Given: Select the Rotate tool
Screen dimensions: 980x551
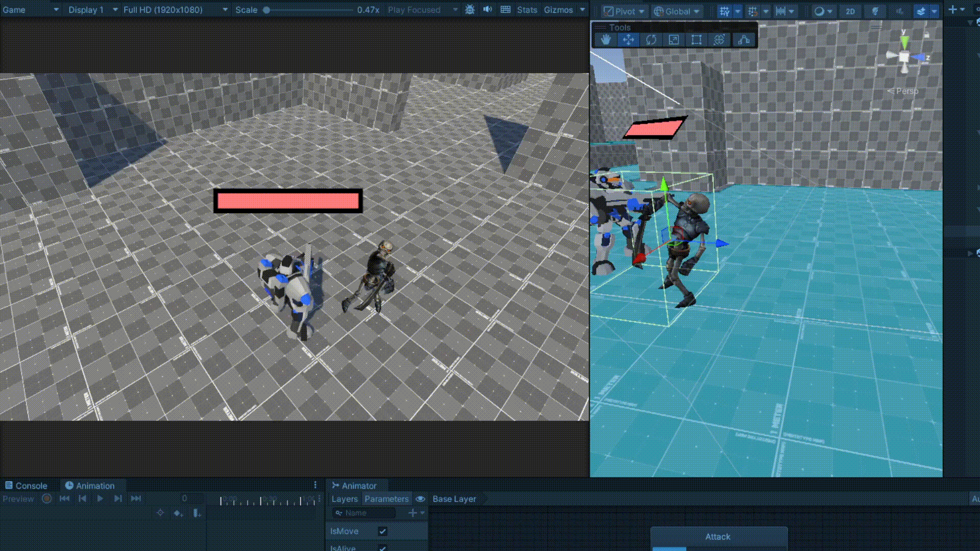Looking at the screenshot, I should pos(651,40).
